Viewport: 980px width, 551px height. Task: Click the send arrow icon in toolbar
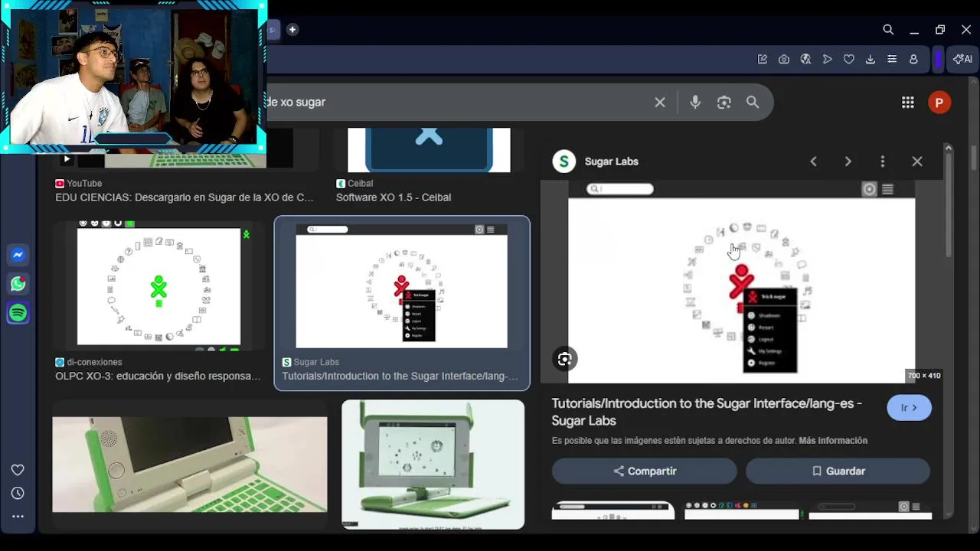(827, 59)
